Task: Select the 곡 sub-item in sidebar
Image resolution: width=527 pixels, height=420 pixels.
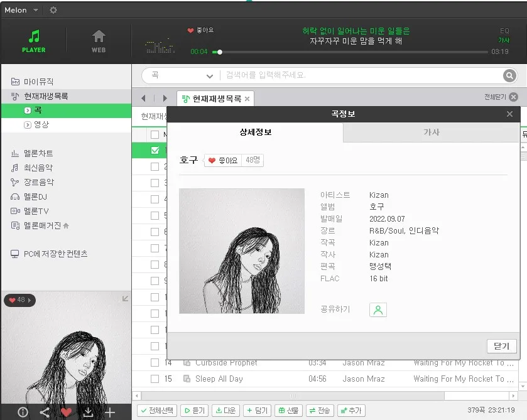Action: tap(66, 110)
